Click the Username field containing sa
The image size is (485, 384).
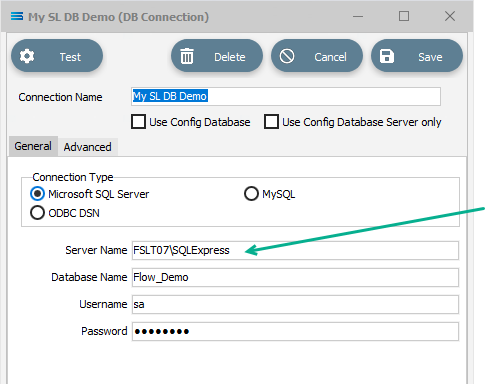tap(295, 304)
